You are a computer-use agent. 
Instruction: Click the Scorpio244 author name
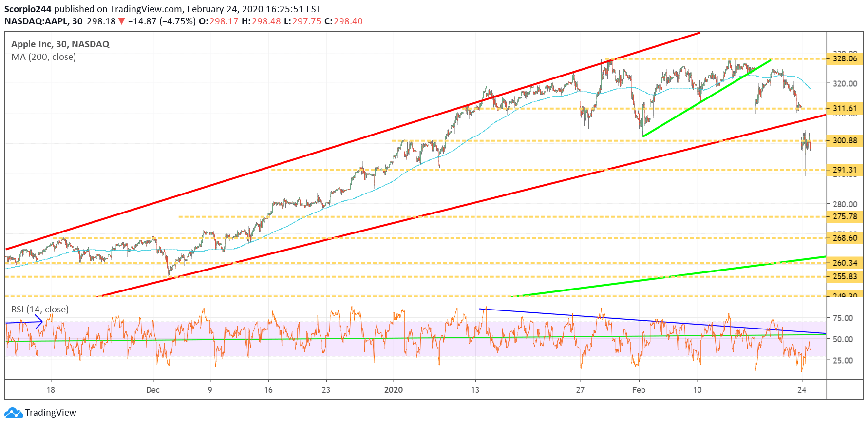point(28,9)
